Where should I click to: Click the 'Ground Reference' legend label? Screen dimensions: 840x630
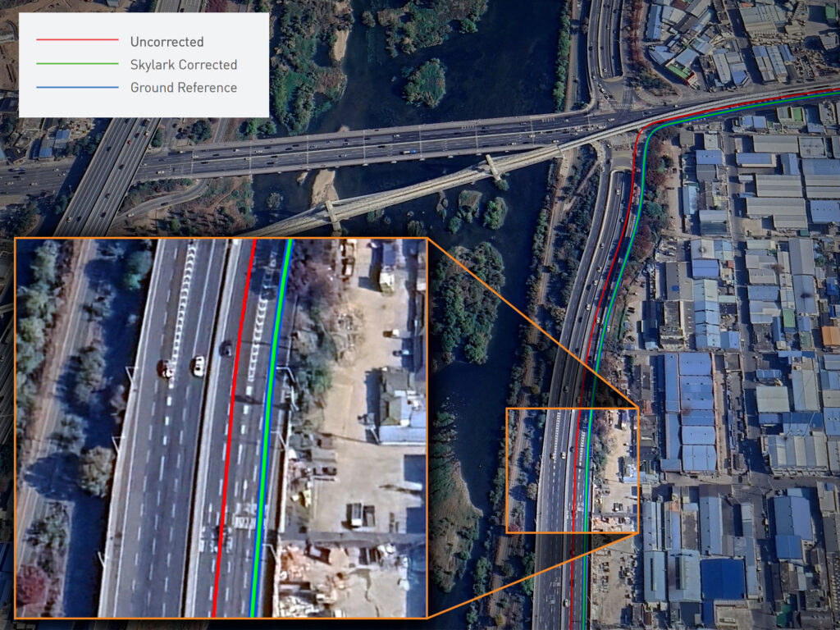coord(184,88)
